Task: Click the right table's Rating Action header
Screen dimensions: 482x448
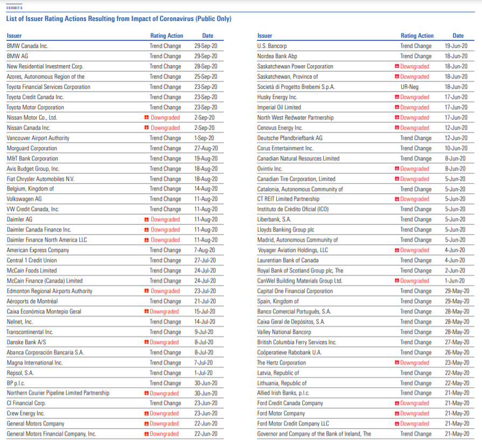Action: (417, 36)
